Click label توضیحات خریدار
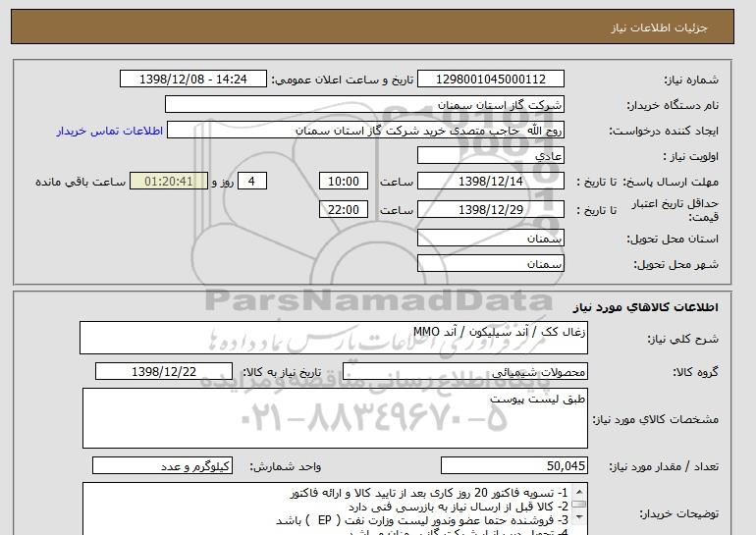This screenshot has width=756, height=535. point(678,513)
